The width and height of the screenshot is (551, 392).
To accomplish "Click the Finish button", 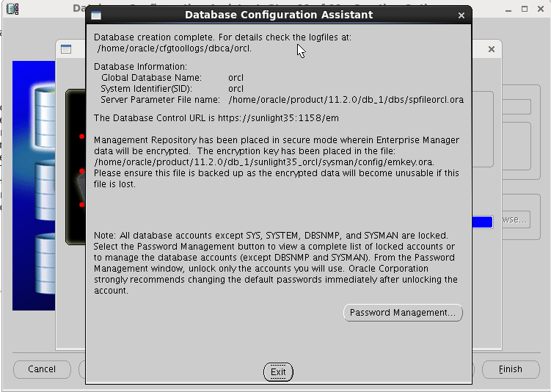I will pos(510,369).
